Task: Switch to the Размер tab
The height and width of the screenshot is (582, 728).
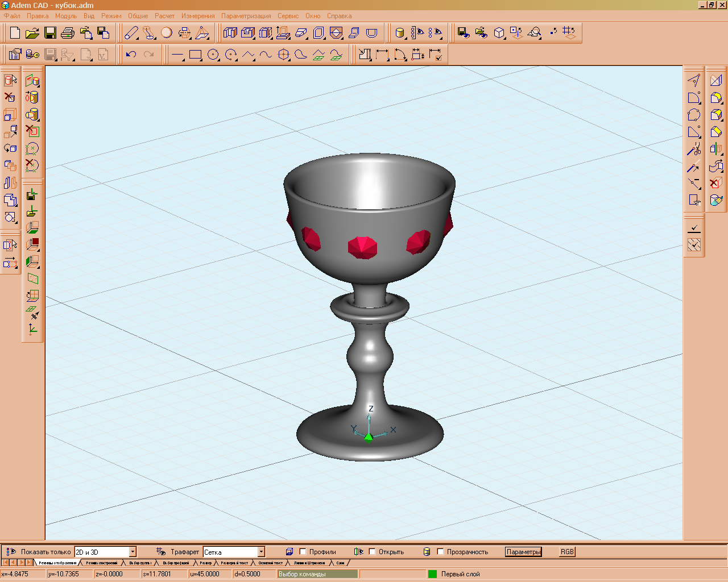Action: click(206, 563)
